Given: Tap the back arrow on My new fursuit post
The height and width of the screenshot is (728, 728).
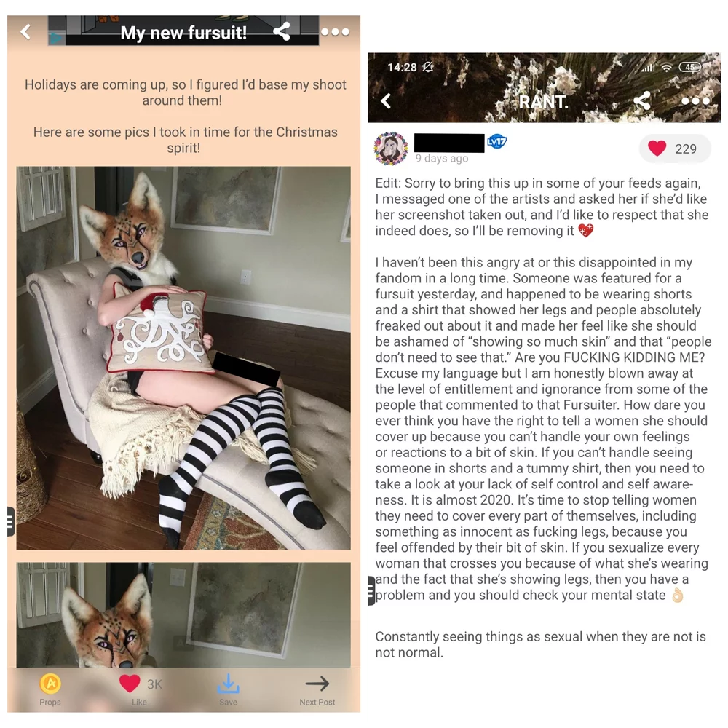Looking at the screenshot, I should point(26,31).
